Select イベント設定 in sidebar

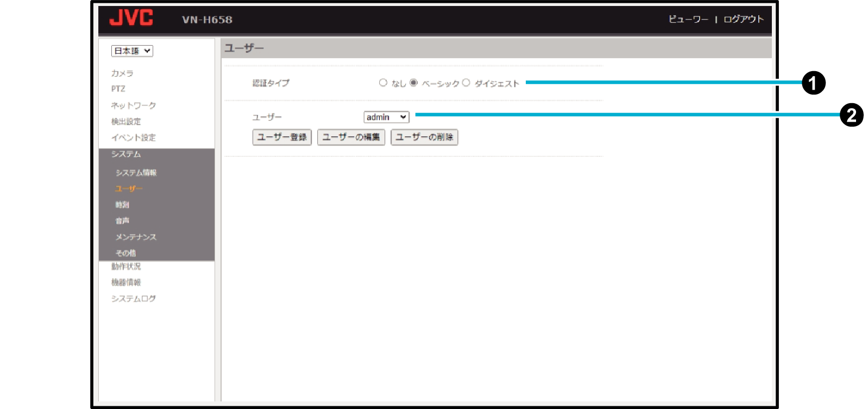click(x=134, y=138)
